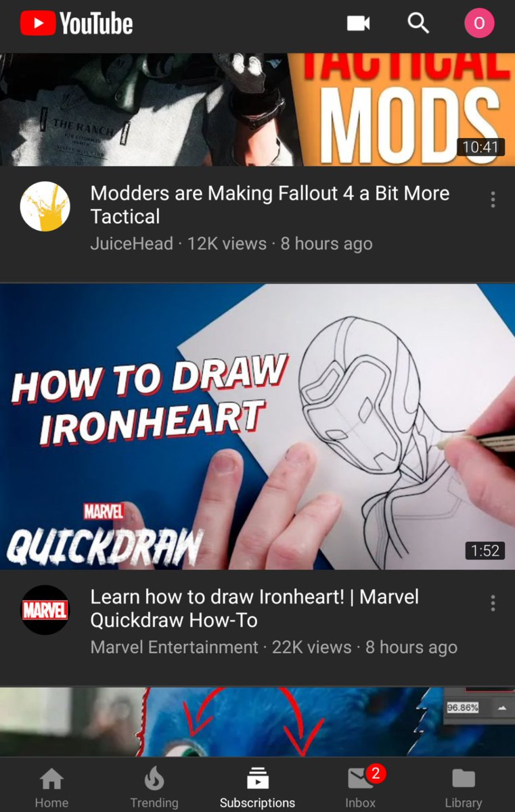Play the How to Draw Ironheart thumbnail

click(257, 426)
